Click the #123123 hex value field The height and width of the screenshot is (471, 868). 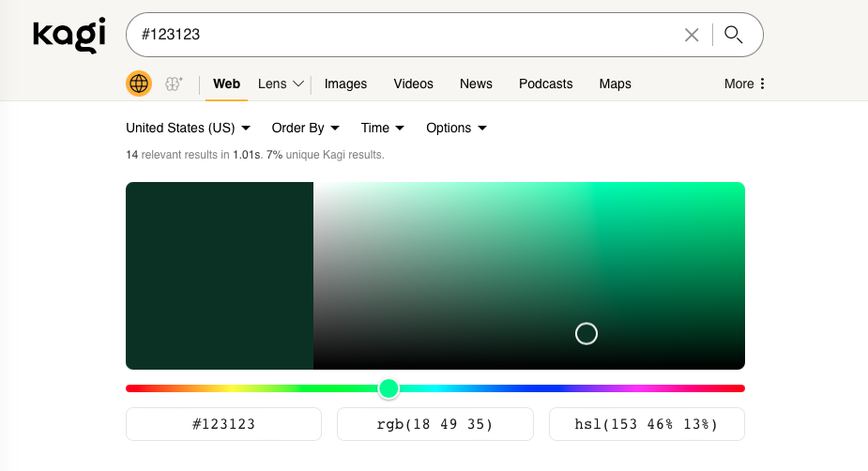coord(223,424)
